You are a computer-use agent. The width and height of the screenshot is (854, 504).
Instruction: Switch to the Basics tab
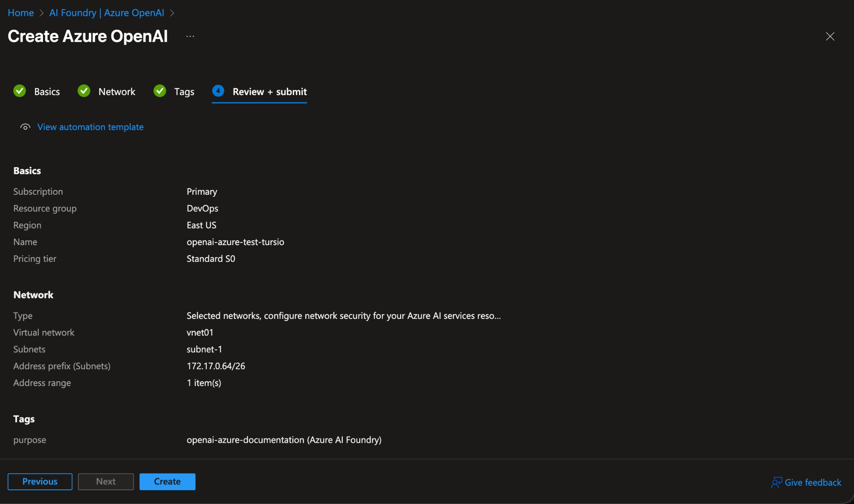[47, 91]
